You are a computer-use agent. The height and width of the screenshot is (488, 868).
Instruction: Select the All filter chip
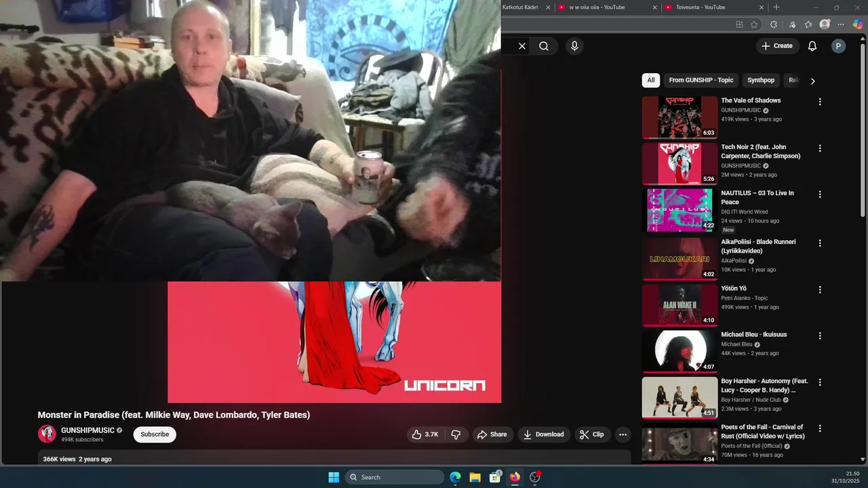click(x=651, y=80)
